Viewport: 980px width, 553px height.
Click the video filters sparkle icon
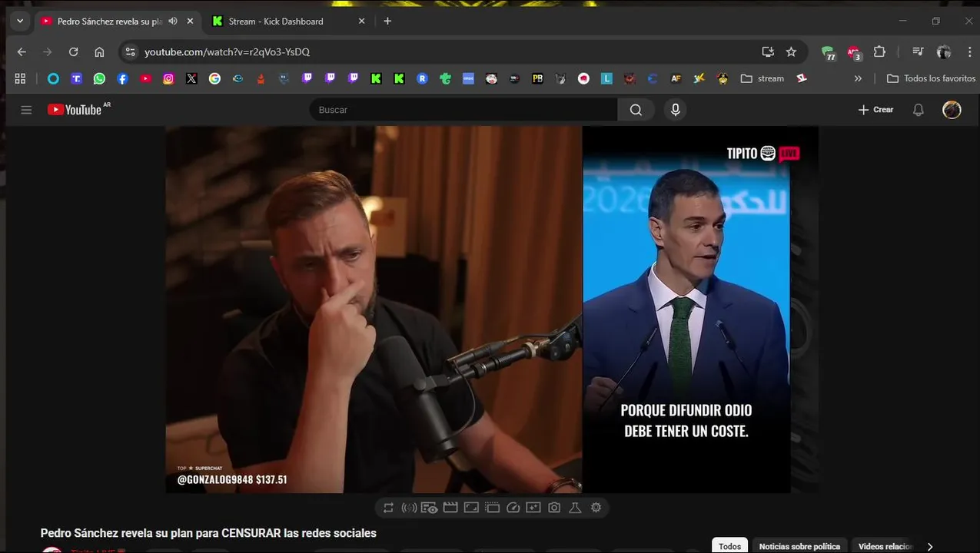(533, 508)
